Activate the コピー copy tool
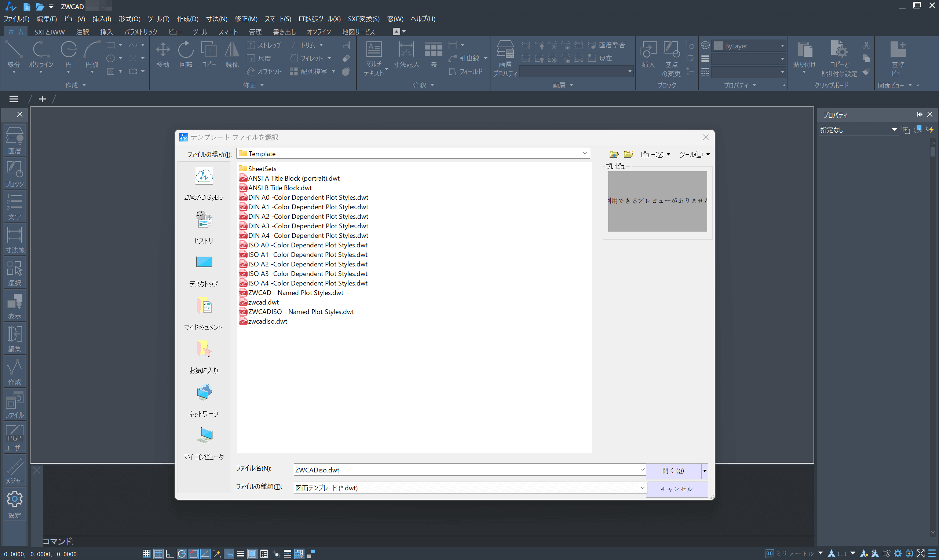This screenshot has width=939, height=560. click(209, 55)
